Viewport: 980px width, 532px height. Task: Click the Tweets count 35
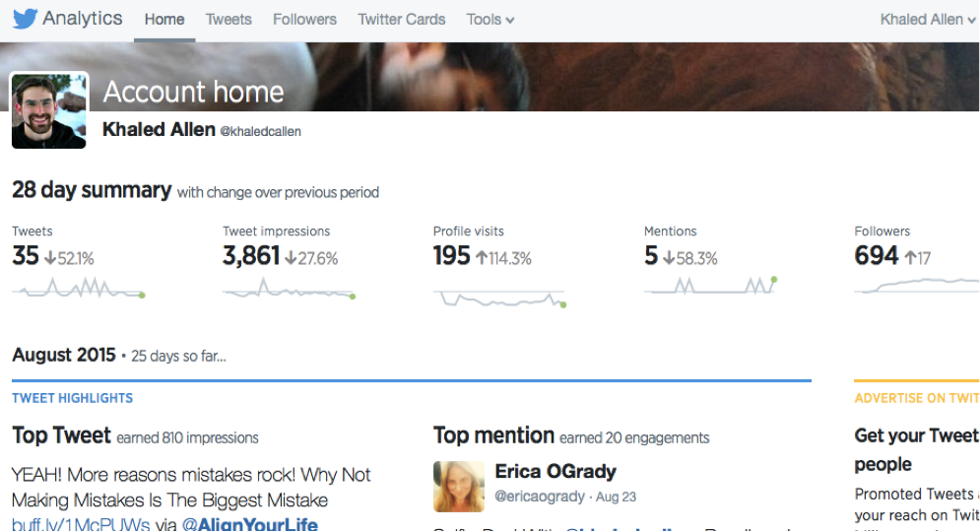(x=26, y=256)
